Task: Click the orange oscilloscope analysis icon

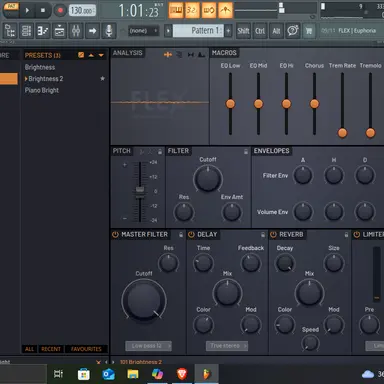Action: (168, 54)
